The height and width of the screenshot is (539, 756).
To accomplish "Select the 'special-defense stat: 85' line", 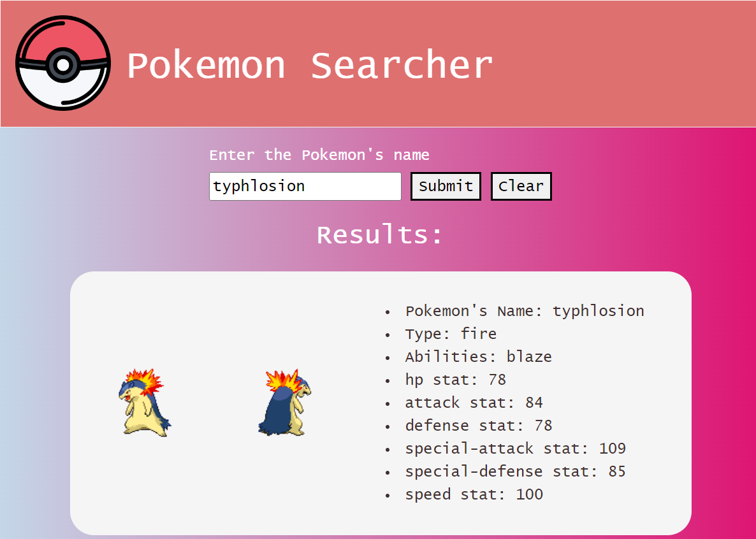I will click(x=516, y=471).
